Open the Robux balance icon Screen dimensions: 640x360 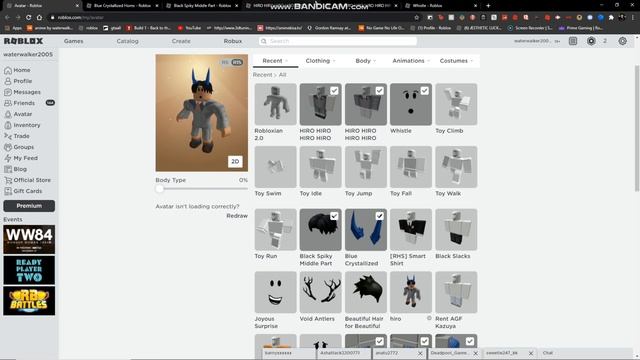pos(591,41)
